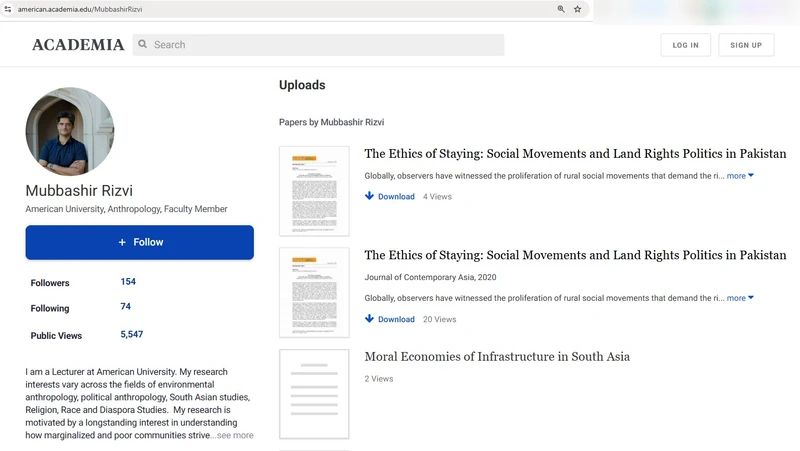Expand first paper abstract with 'more'
Image resolution: width=800 pixels, height=451 pixels.
739,176
